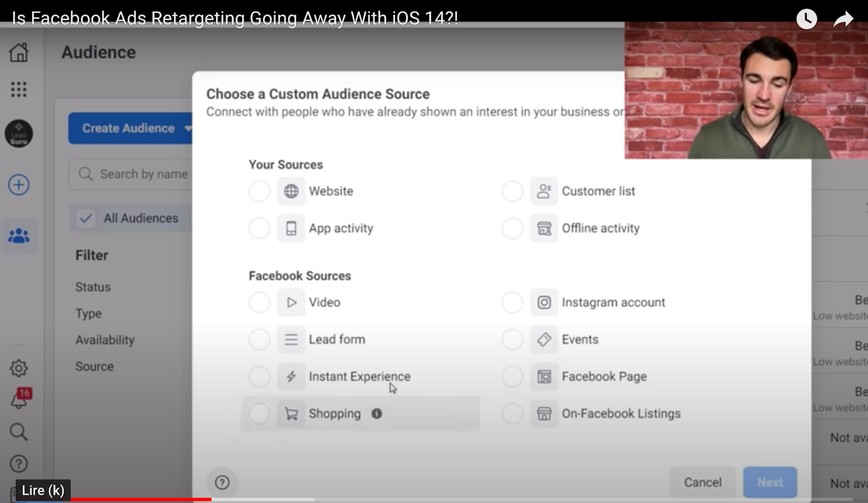The height and width of the screenshot is (503, 868).
Task: Select the Events radio button
Action: [512, 339]
